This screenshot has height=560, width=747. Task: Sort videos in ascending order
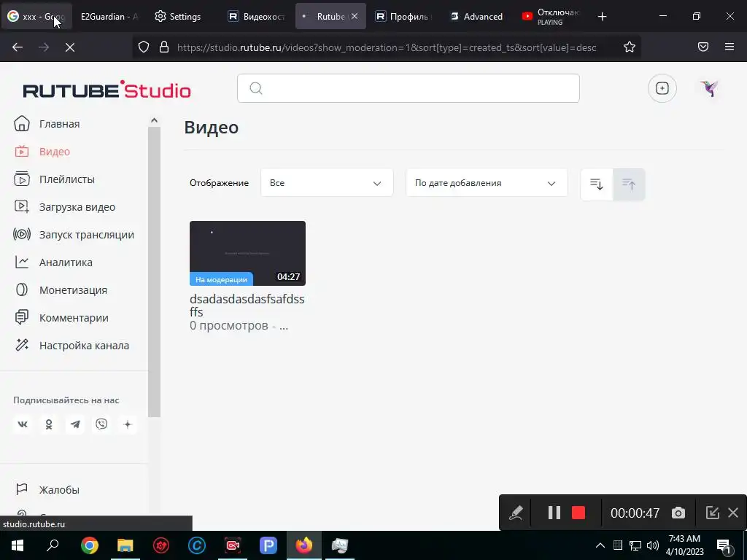point(629,184)
